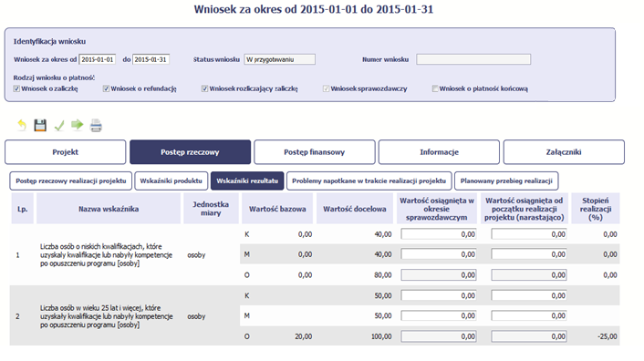644x361 pixels.
Task: Click the period end date field 2015-01-31
Action: tap(151, 59)
